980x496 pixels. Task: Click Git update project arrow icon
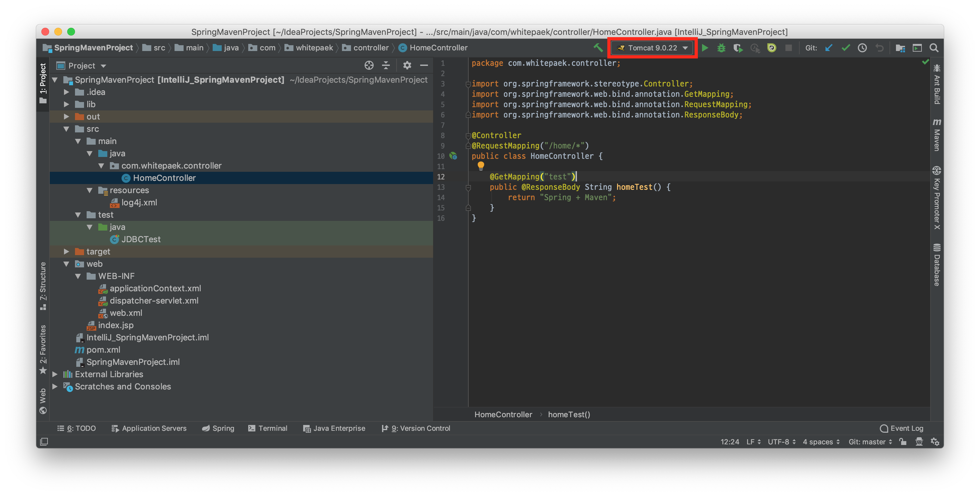click(x=829, y=48)
